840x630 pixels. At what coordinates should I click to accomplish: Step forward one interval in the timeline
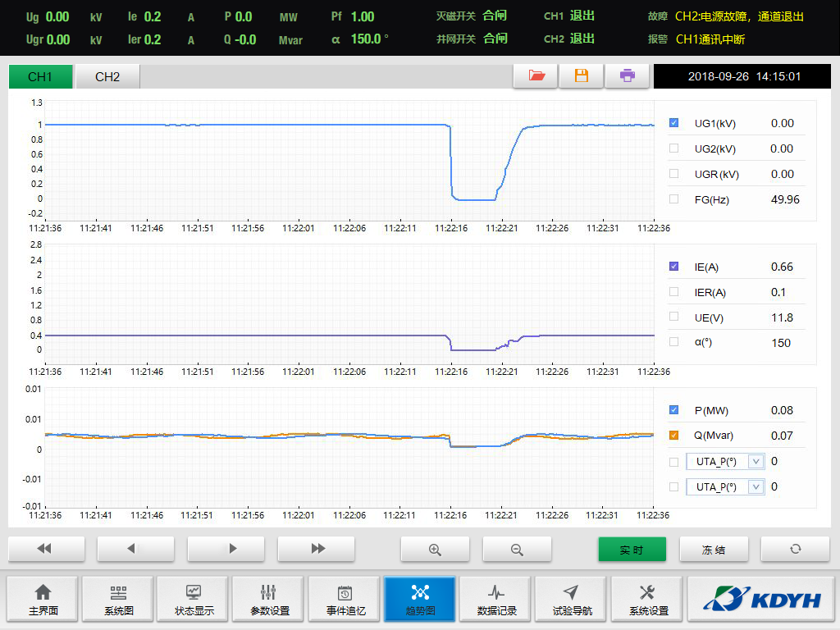233,549
